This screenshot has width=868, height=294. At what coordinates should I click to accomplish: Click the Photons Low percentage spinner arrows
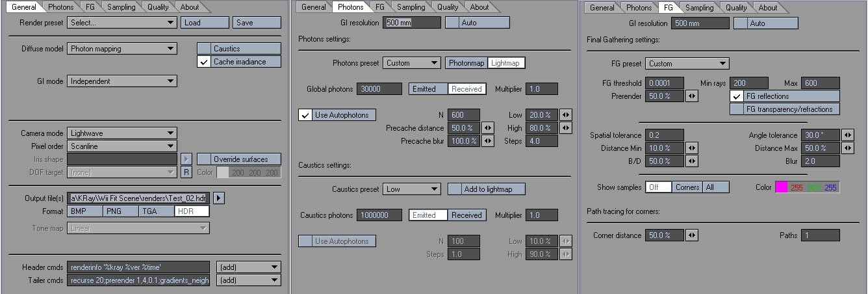[566, 115]
